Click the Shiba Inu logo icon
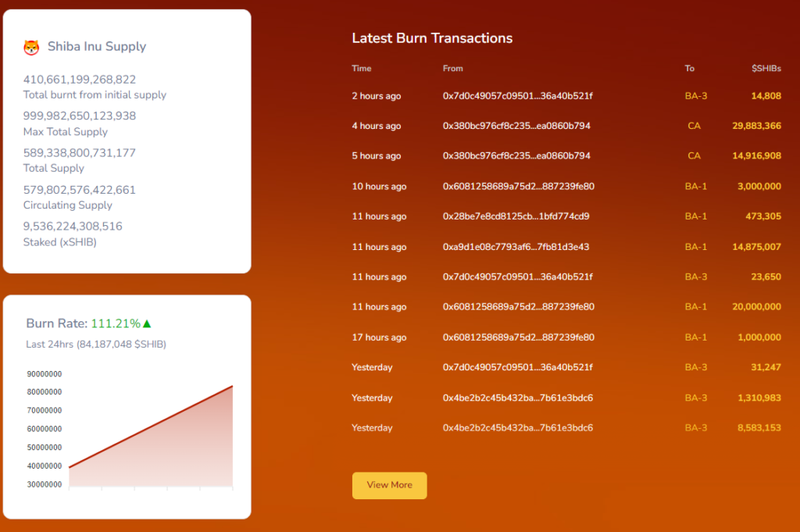Image resolution: width=800 pixels, height=532 pixels. [31, 48]
